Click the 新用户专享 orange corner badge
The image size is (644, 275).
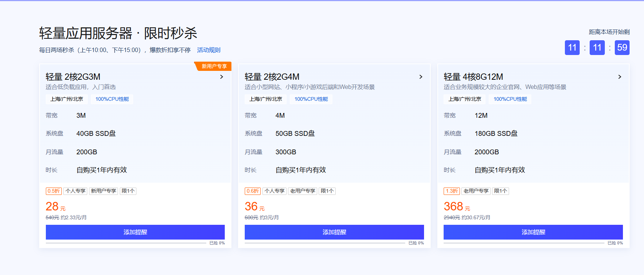(214, 66)
